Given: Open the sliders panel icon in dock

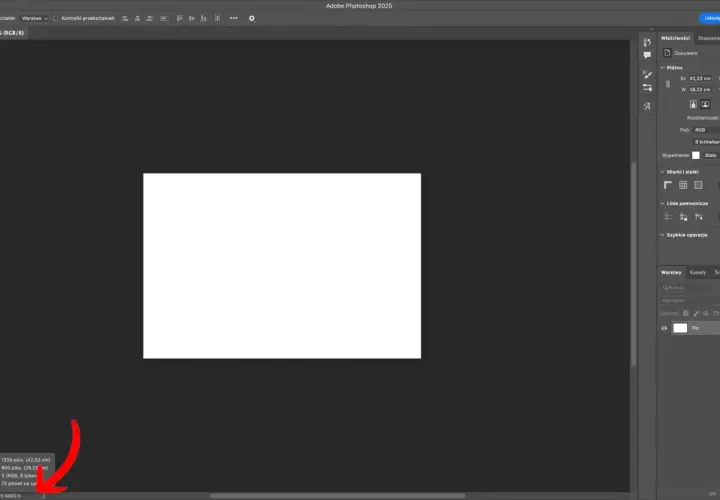Looking at the screenshot, I should click(x=647, y=87).
